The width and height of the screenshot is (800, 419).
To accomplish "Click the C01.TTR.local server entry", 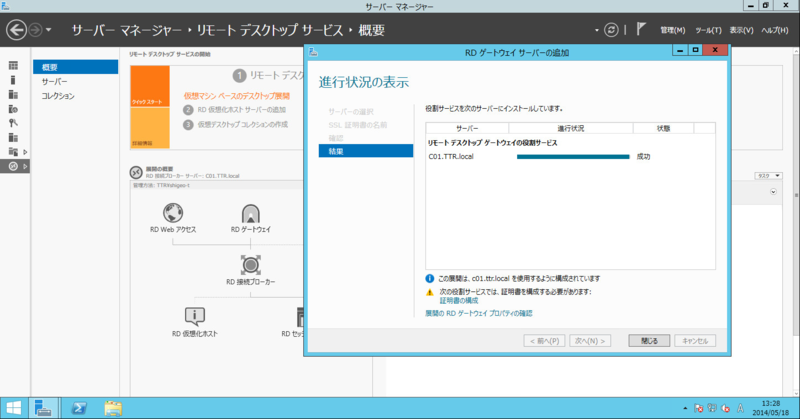I will (x=451, y=157).
